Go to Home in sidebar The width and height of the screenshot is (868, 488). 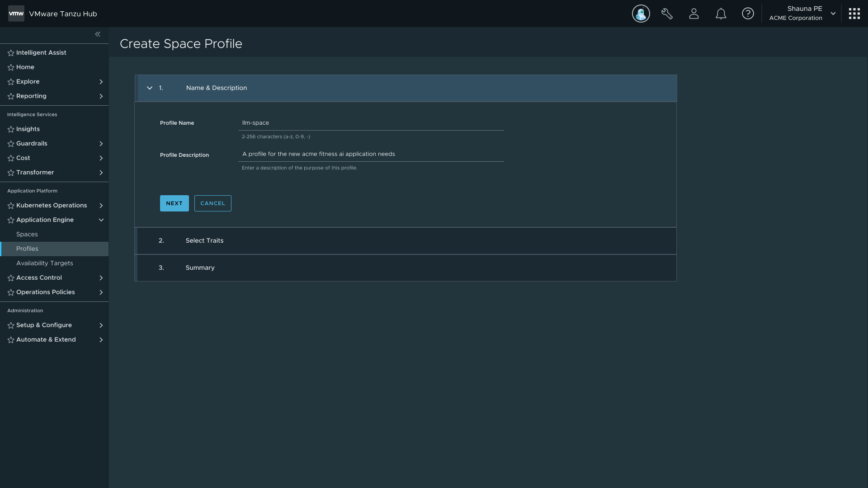(25, 67)
